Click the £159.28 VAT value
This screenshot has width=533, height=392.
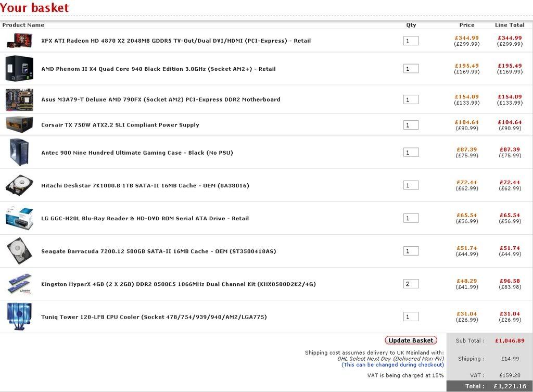(x=510, y=375)
